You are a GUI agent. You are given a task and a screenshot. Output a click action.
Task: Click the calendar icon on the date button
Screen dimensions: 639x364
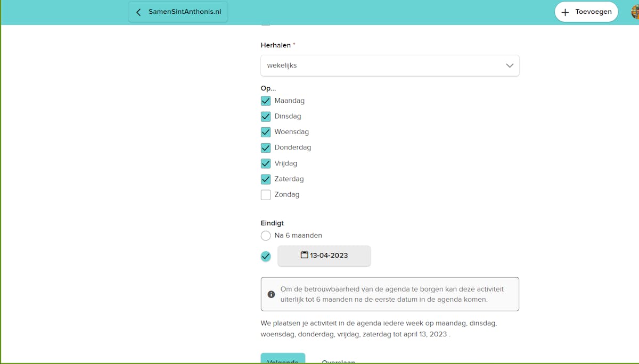(x=304, y=255)
